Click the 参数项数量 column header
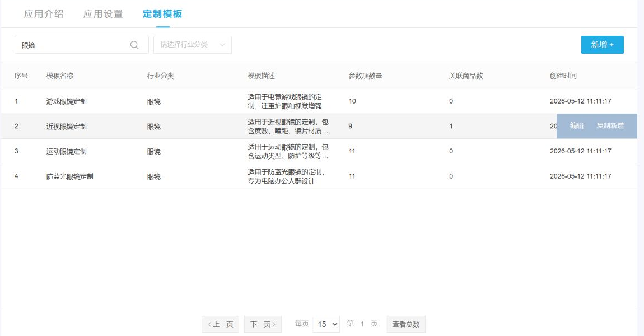 pyautogui.click(x=365, y=76)
